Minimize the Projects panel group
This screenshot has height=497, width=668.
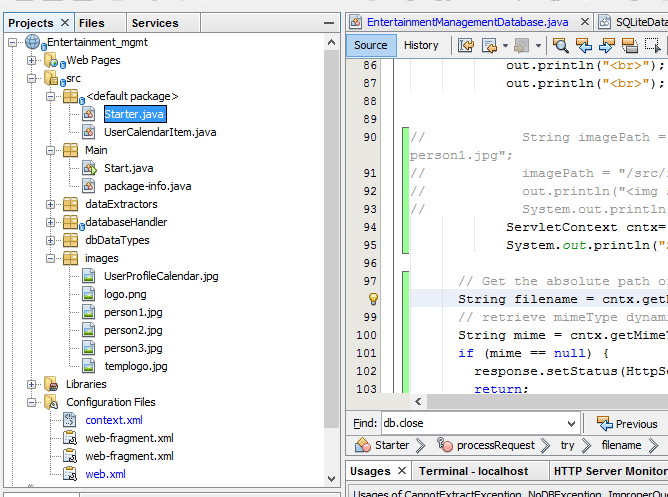pos(329,22)
